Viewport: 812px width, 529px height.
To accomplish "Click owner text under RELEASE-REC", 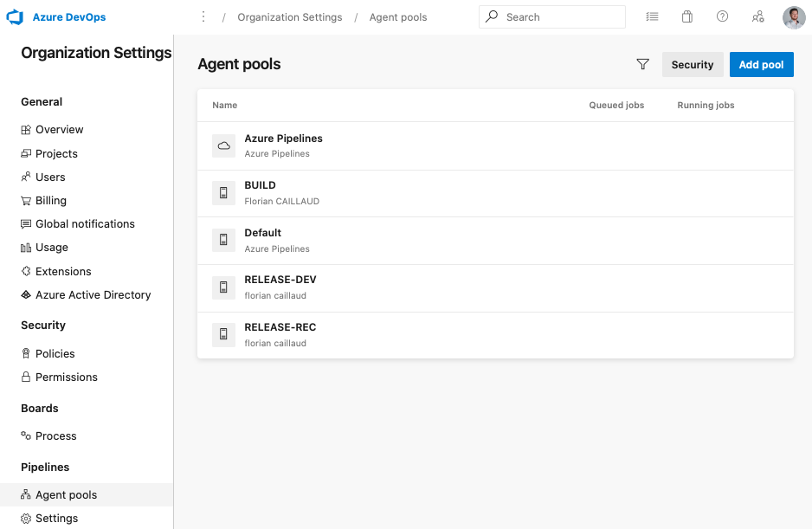I will (x=275, y=344).
